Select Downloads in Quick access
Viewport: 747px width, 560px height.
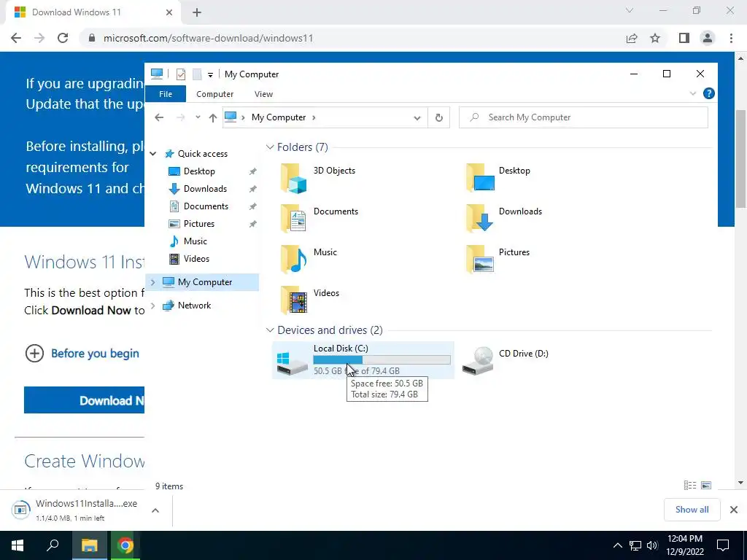pos(205,189)
